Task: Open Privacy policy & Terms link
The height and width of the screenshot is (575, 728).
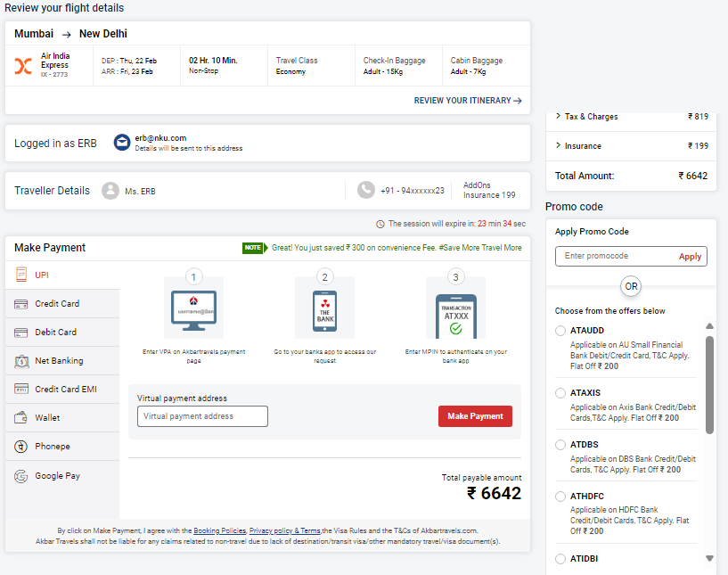Action: tap(284, 531)
